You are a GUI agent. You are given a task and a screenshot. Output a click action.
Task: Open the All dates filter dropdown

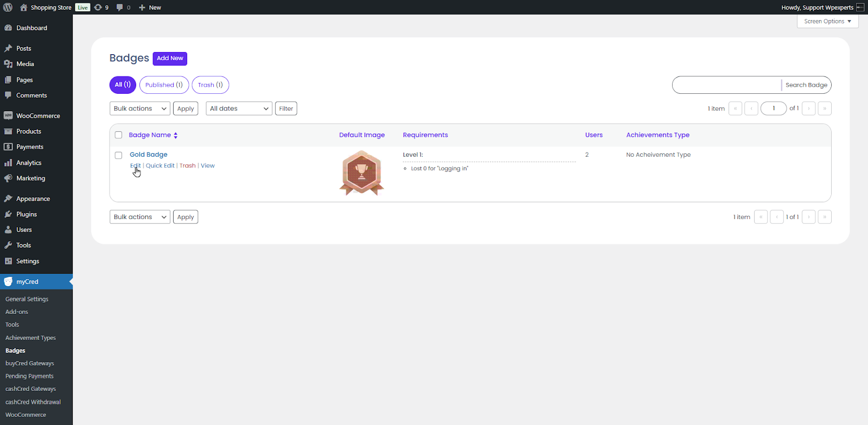click(239, 108)
